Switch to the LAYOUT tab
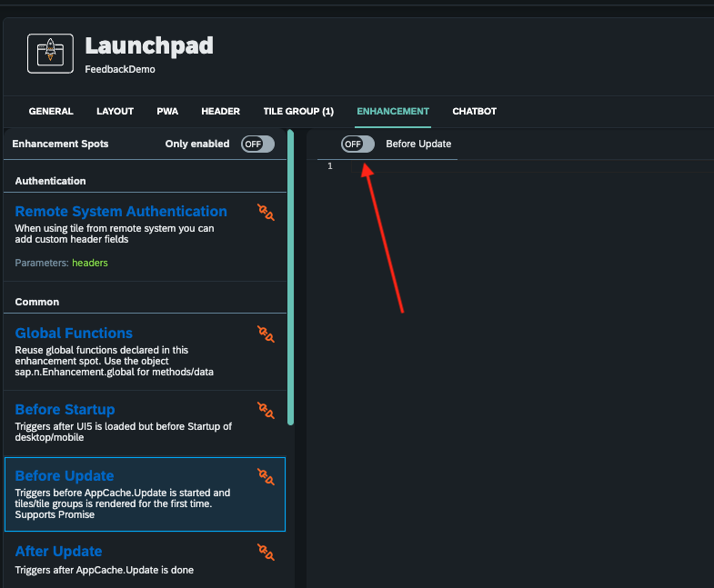Viewport: 714px width, 588px height. [115, 112]
